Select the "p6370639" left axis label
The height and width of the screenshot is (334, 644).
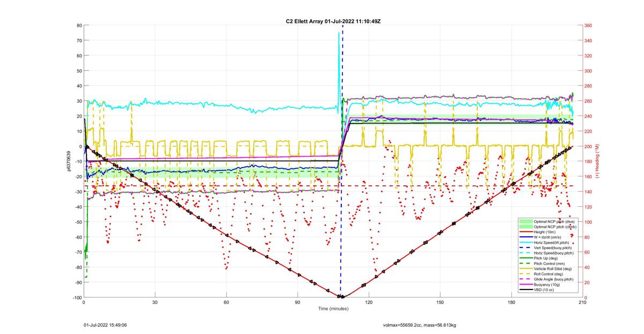68,161
